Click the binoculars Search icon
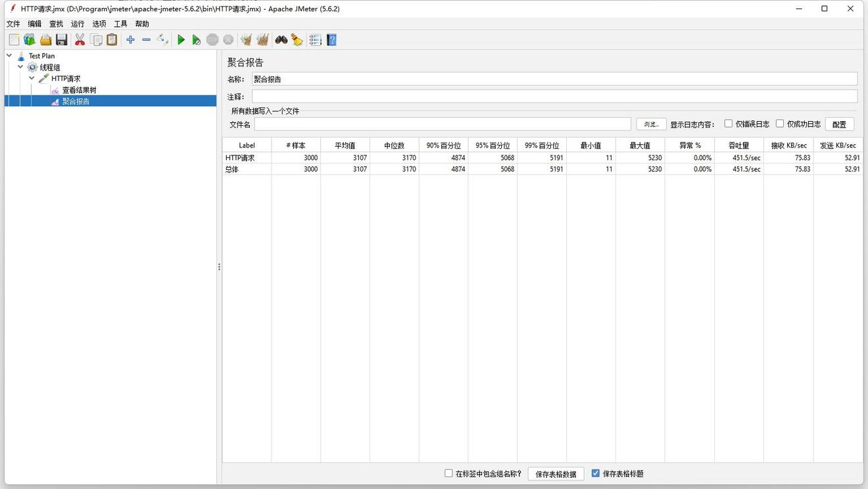Image resolution: width=868 pixels, height=489 pixels. point(281,40)
